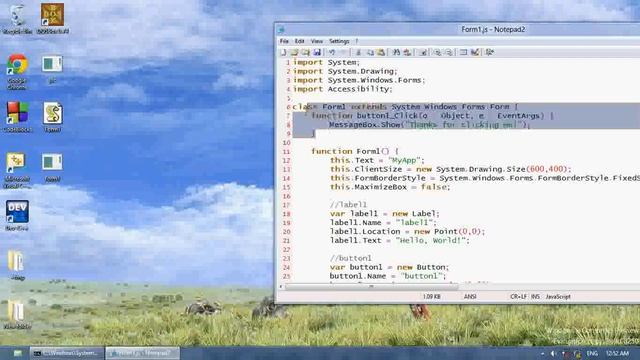
Task: Click the CodeBlocks four-color desktop shortcut
Action: click(x=17, y=117)
